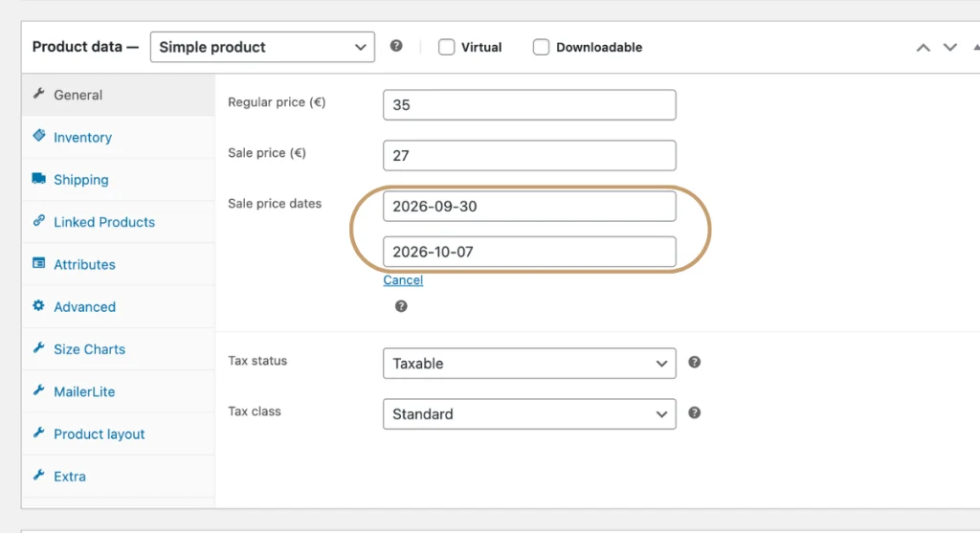Click the Regular price (€) label
Viewport: 980px width, 533px height.
tap(277, 101)
